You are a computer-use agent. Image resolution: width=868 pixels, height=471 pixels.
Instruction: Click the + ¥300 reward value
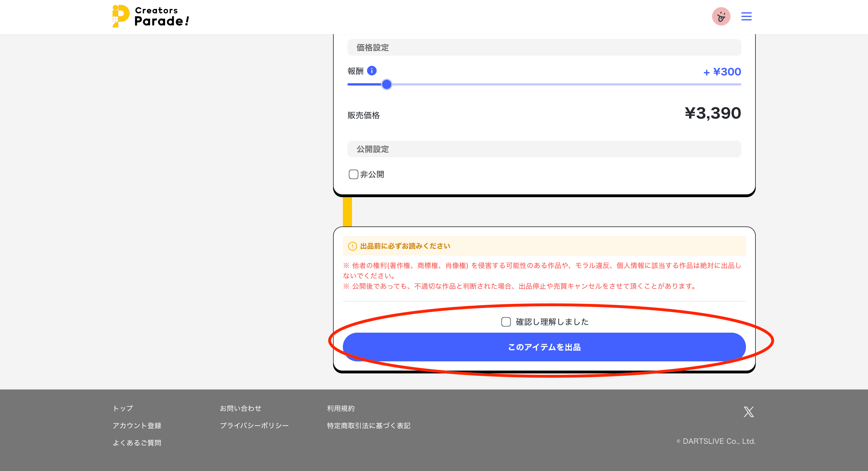tap(722, 71)
